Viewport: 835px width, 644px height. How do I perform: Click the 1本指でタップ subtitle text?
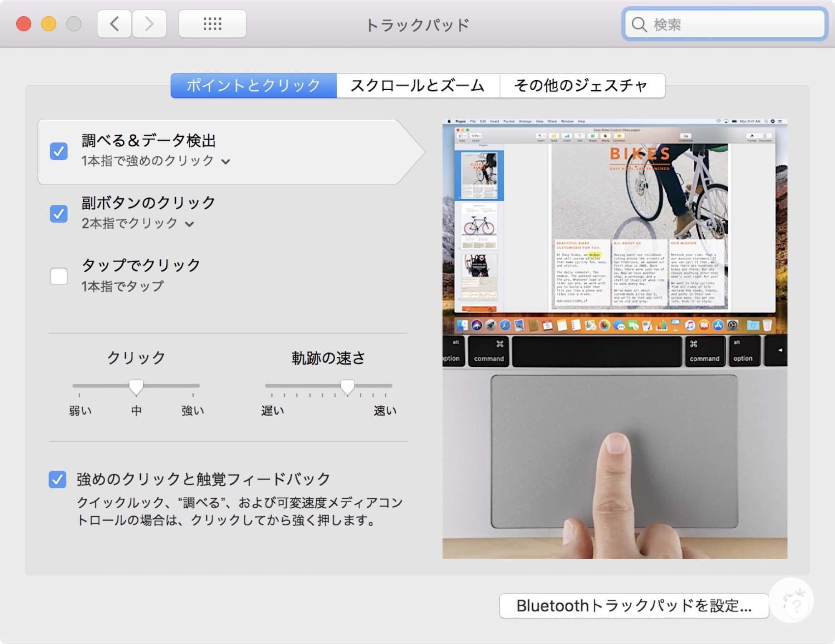(123, 286)
